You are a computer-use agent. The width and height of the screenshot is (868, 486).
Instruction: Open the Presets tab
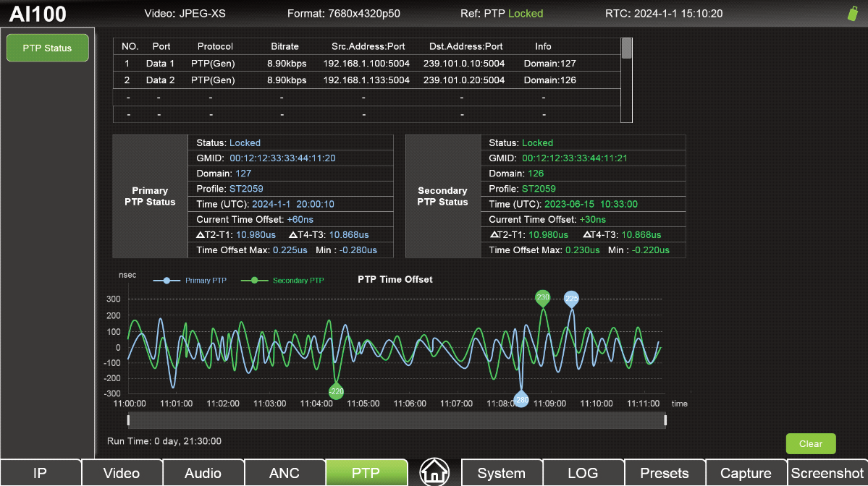[664, 473]
